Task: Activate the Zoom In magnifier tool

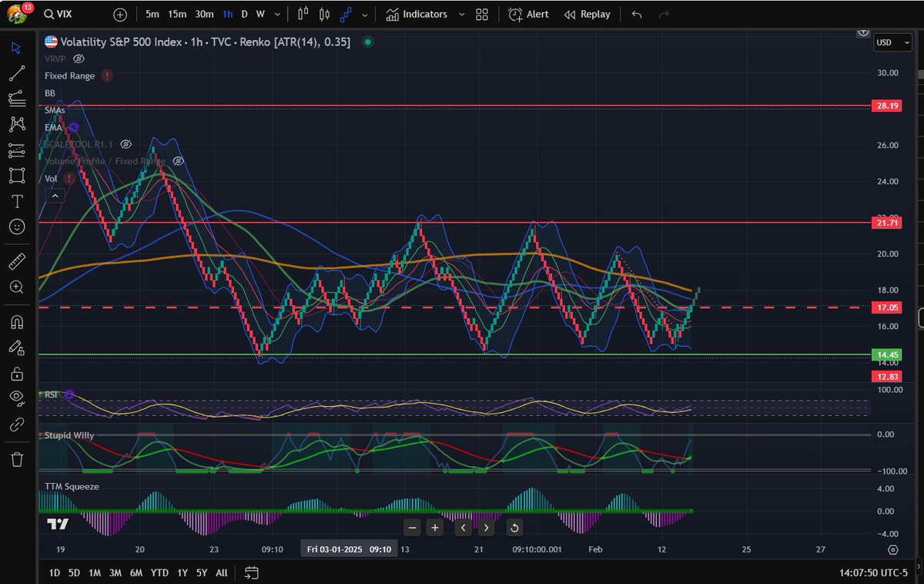Action: pyautogui.click(x=17, y=287)
